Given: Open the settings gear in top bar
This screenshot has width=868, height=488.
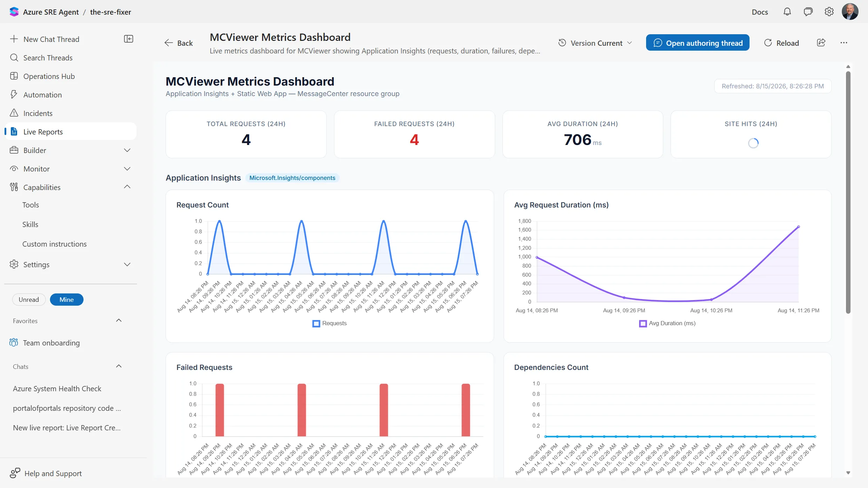Looking at the screenshot, I should (x=829, y=12).
